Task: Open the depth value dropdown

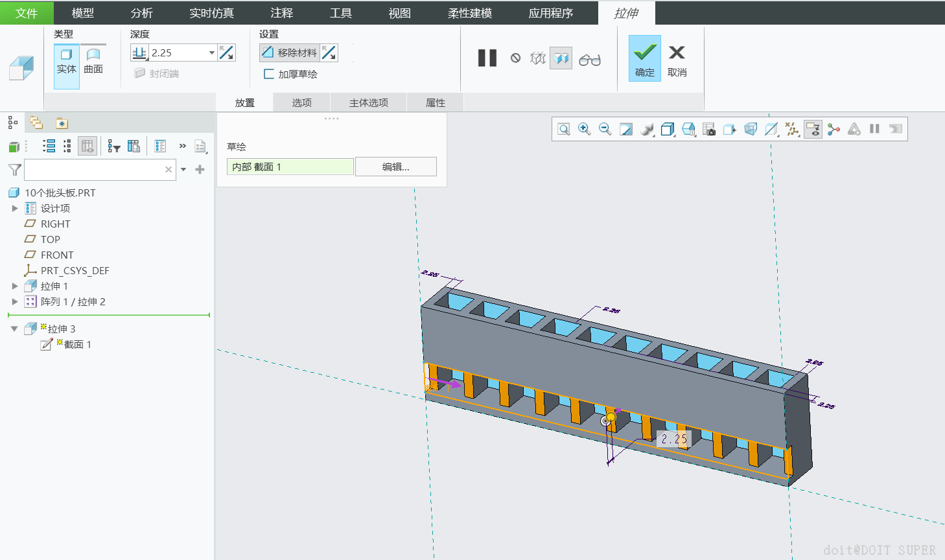Action: (x=211, y=53)
